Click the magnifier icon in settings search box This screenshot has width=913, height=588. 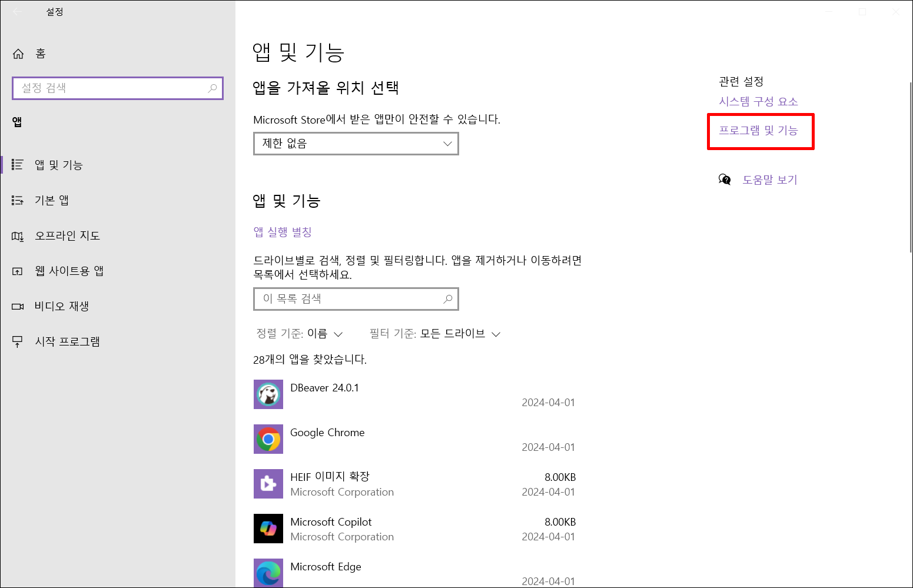213,88
